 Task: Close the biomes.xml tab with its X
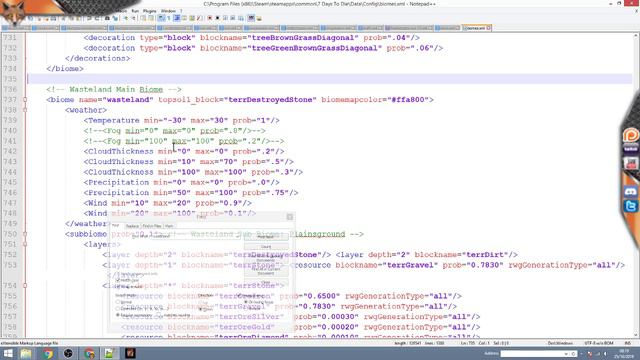click(x=489, y=28)
